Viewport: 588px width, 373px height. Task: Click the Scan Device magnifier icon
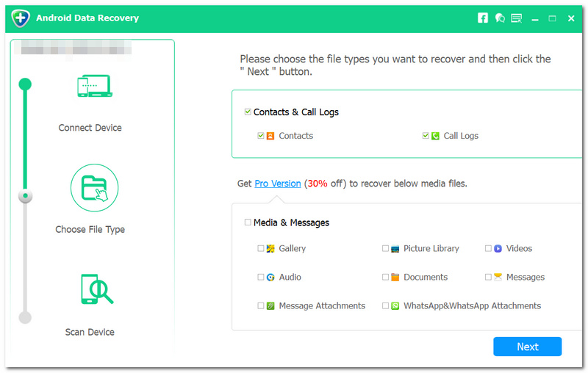tap(97, 289)
